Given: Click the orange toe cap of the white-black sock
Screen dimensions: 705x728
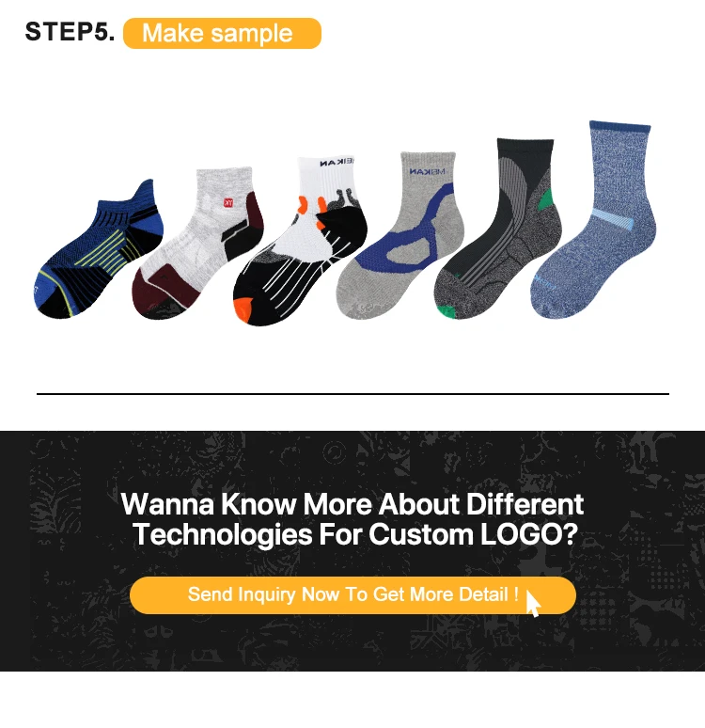Looking at the screenshot, I should pos(243,310).
